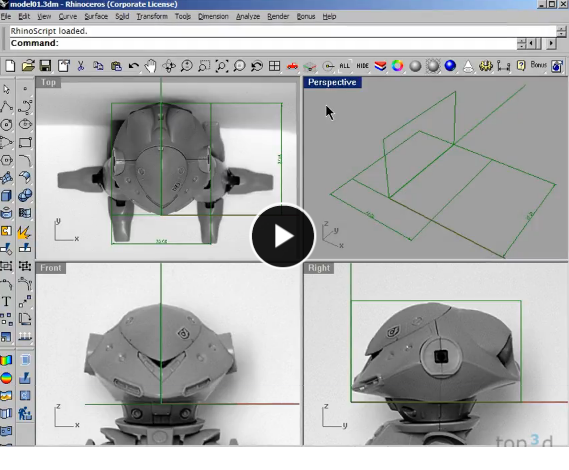Viewport: 569px width, 470px height.
Task: Select the pointer arrow tool in sidebar
Action: (6, 89)
